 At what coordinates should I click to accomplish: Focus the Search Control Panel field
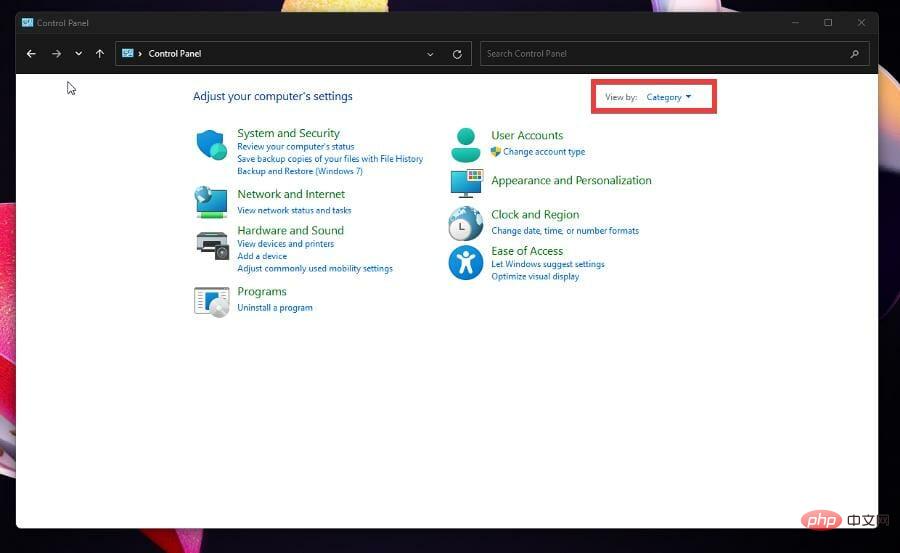pyautogui.click(x=674, y=53)
